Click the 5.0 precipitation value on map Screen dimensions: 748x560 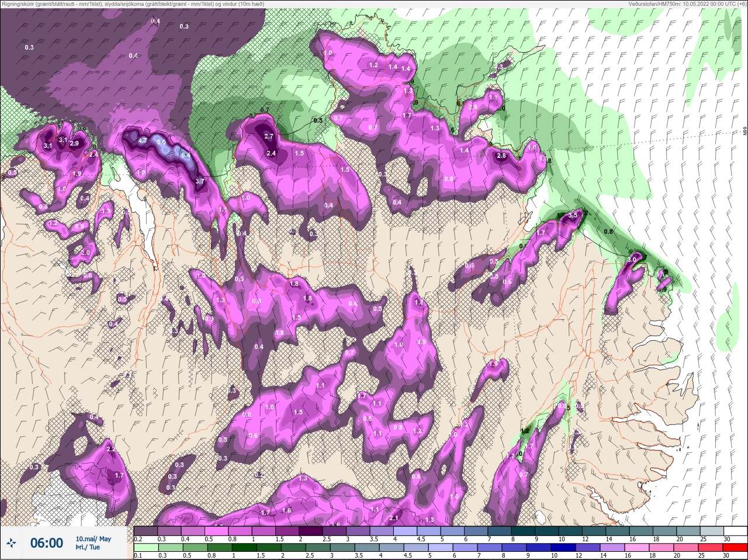[162, 142]
